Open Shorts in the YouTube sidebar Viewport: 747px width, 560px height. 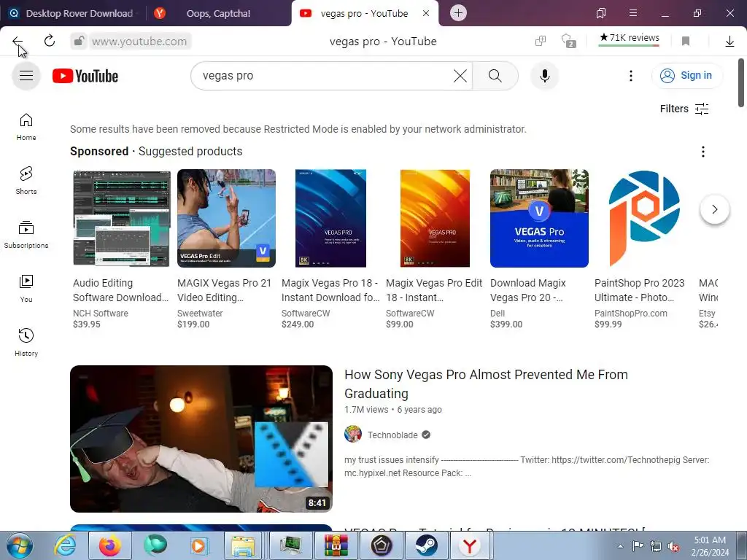[26, 181]
